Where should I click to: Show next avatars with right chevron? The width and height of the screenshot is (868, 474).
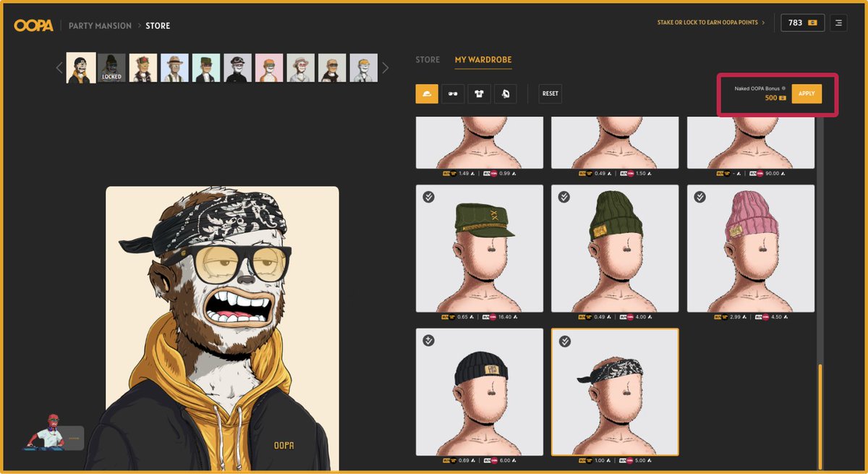(386, 68)
